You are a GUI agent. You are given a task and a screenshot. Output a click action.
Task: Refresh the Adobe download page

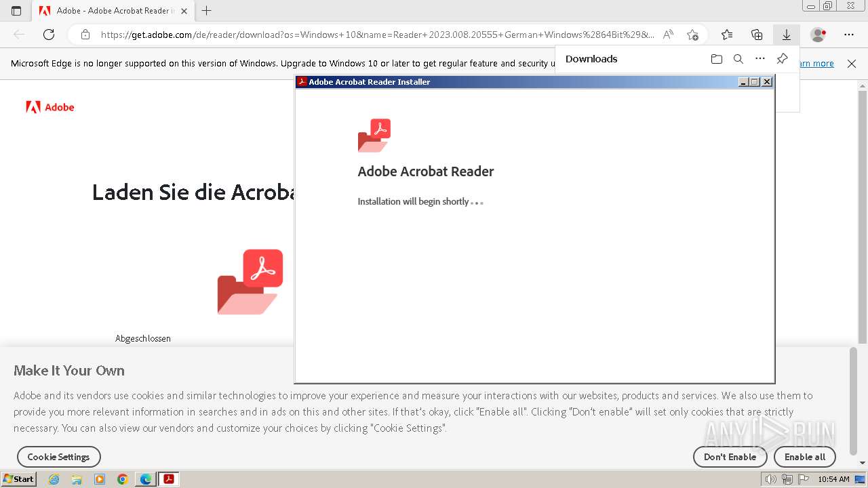[x=49, y=35]
